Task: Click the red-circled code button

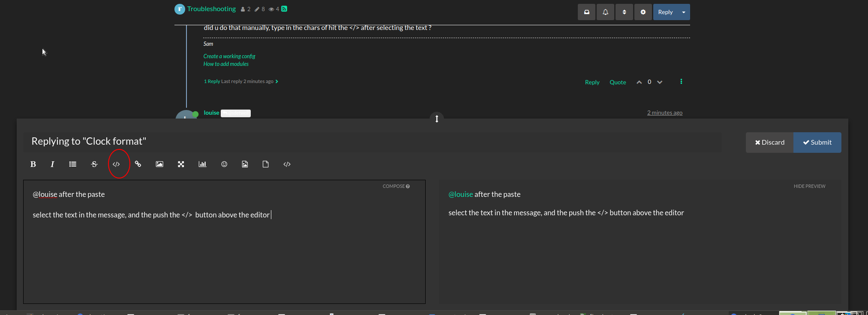Action: click(116, 164)
